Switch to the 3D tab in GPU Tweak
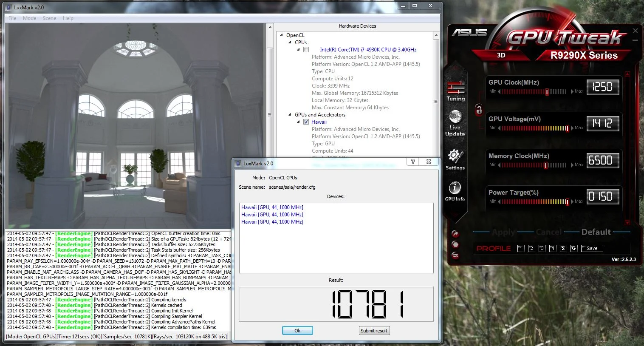This screenshot has width=644, height=346. coord(501,55)
